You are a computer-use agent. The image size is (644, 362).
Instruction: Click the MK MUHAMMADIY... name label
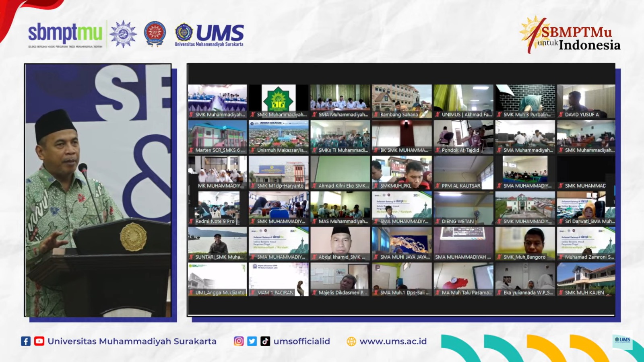pyautogui.click(x=221, y=186)
